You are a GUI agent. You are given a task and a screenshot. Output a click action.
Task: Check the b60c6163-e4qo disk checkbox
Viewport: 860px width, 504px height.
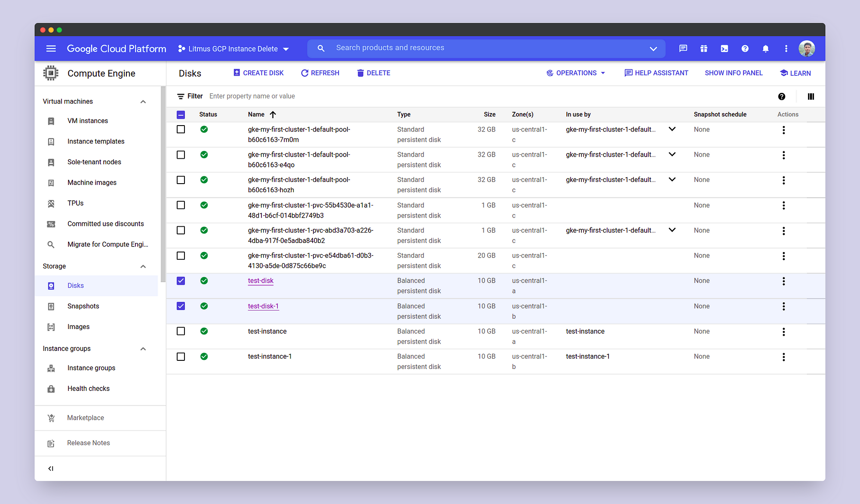[x=181, y=155]
